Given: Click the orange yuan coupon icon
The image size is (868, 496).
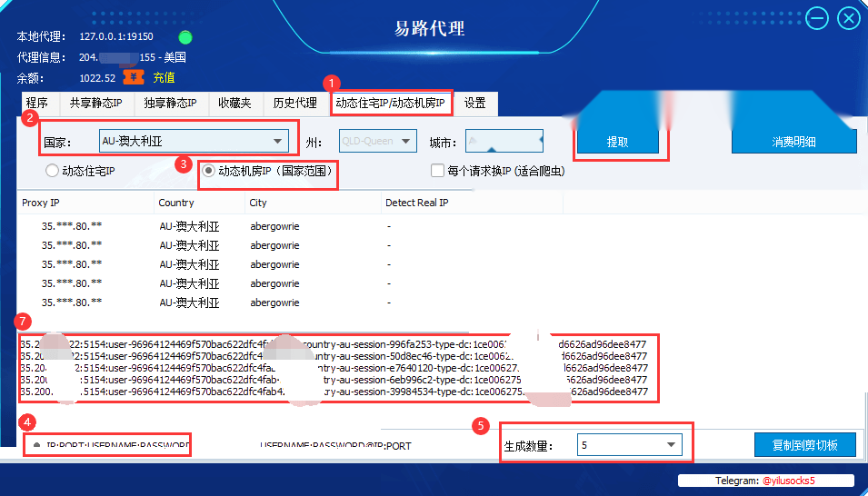Looking at the screenshot, I should coord(134,77).
